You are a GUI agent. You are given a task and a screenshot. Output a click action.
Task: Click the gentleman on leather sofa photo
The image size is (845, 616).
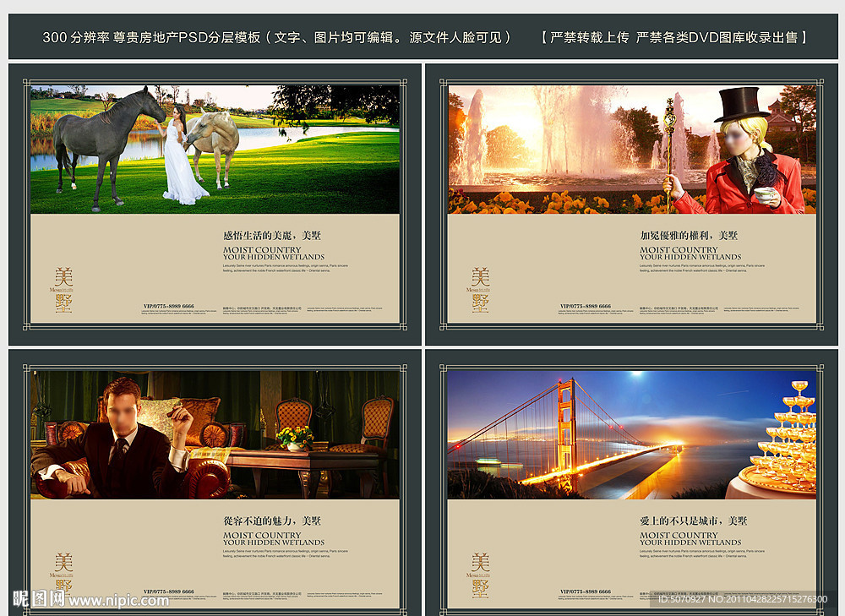pyautogui.click(x=215, y=434)
